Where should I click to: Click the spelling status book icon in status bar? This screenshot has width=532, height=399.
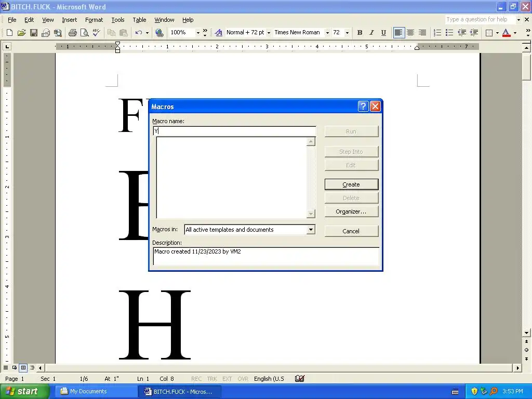[x=300, y=379]
